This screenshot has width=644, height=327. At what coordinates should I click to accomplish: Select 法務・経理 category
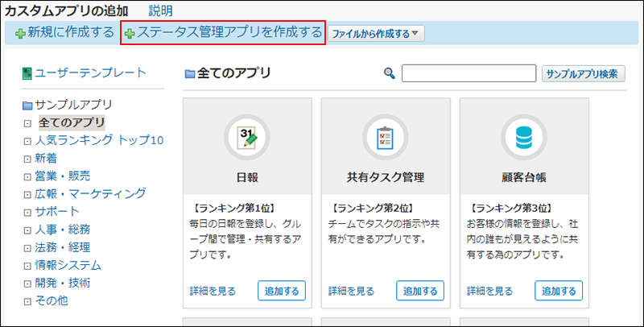click(63, 247)
